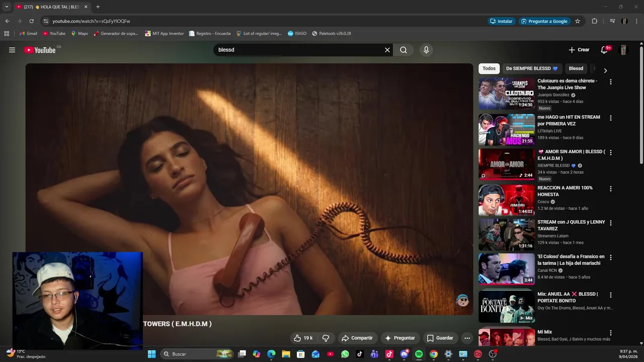Go to YouTube home via logo
Viewport: 644px width, 362px height.
[40, 50]
